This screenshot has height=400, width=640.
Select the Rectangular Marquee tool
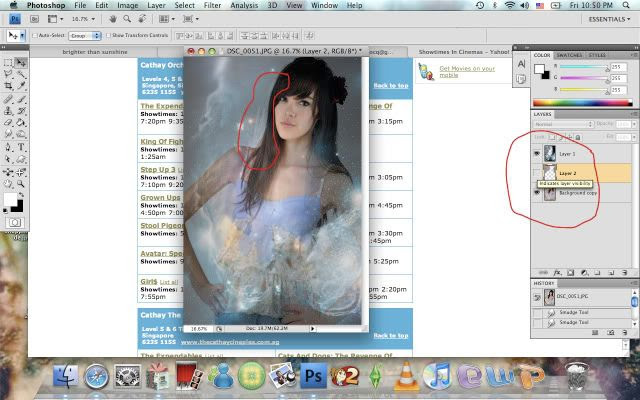[x=8, y=63]
